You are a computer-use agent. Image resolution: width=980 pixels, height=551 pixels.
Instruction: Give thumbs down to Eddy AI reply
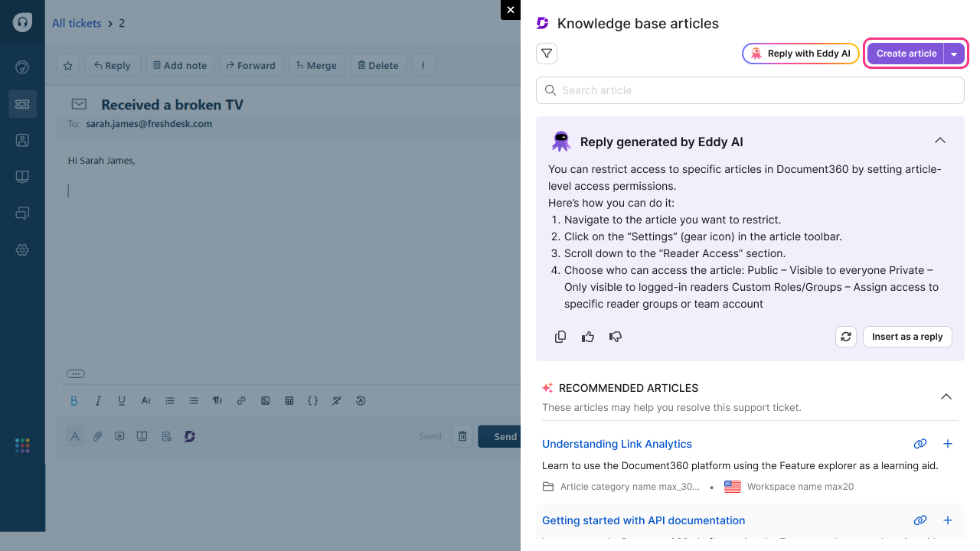[616, 337]
